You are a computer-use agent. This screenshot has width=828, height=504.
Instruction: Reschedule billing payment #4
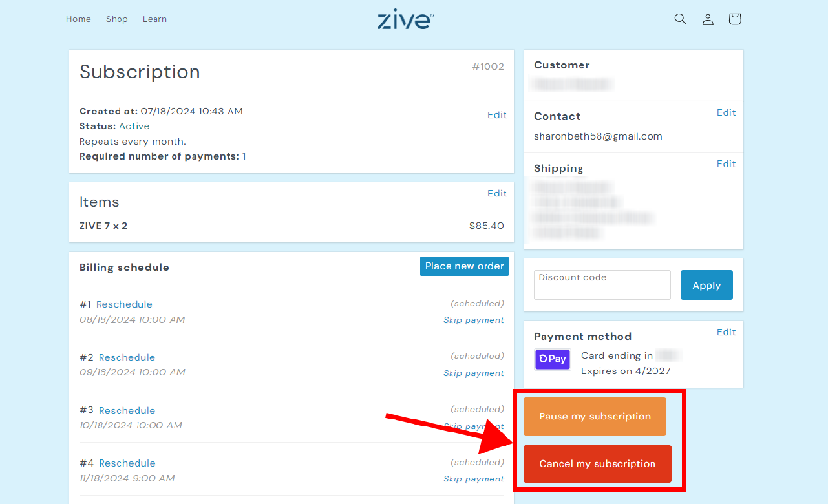[127, 463]
